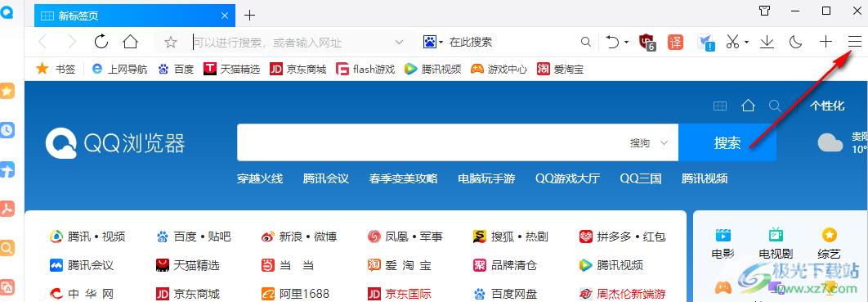Open the sidebar PDF tool icon

[x=7, y=209]
